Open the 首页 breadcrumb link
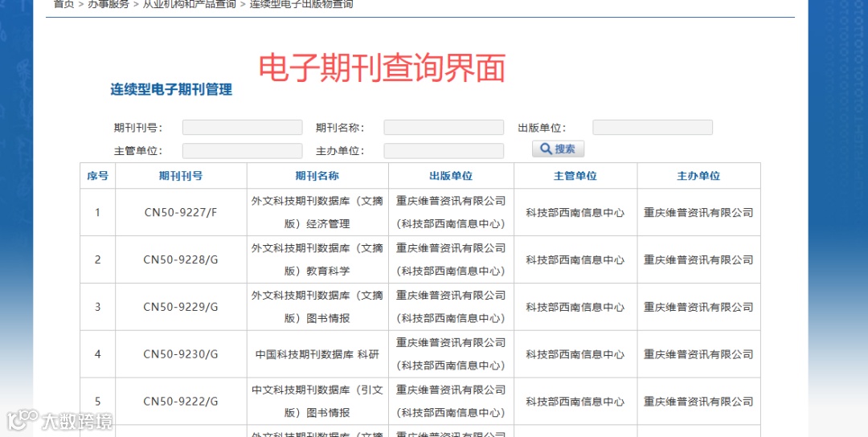Image resolution: width=868 pixels, height=437 pixels. [63, 5]
